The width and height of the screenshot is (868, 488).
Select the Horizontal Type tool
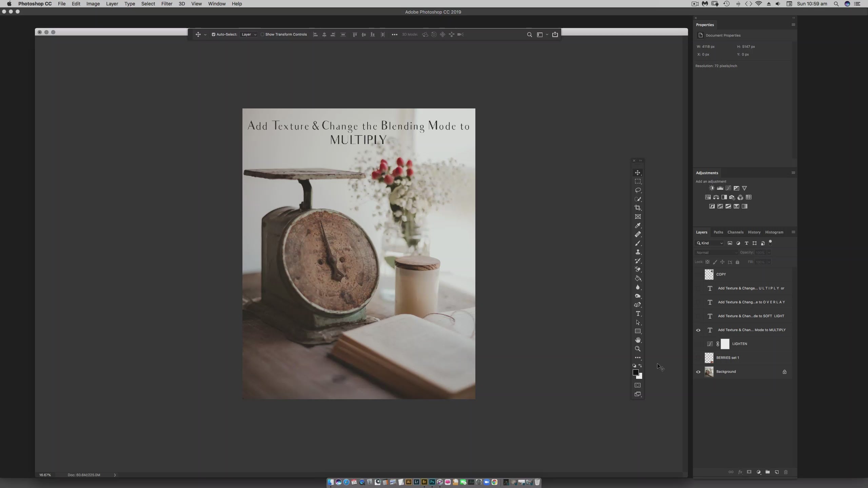pos(637,313)
